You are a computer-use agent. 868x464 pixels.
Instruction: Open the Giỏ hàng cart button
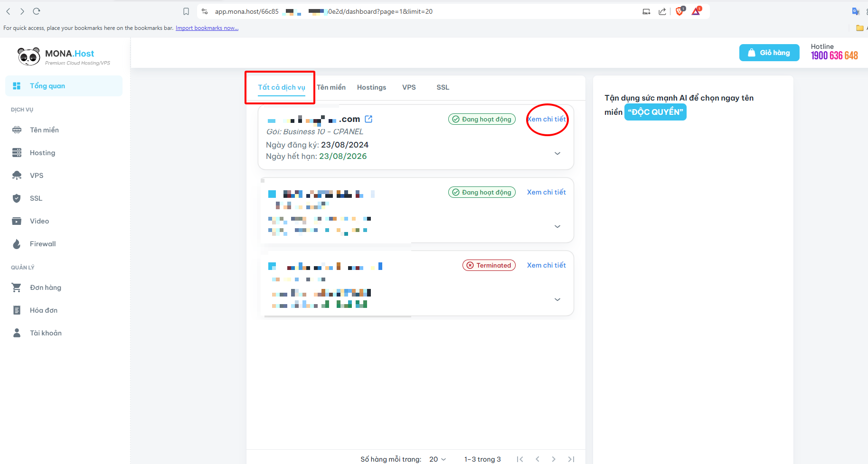769,53
